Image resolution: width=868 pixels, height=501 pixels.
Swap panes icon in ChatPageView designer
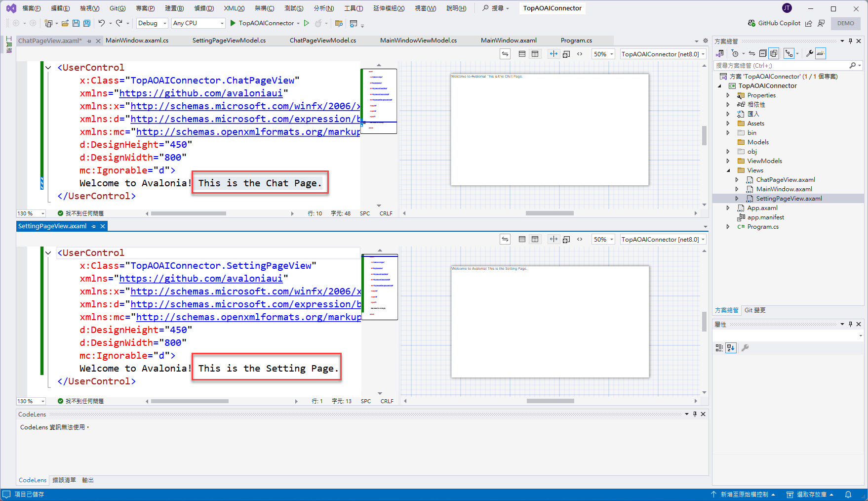pyautogui.click(x=505, y=54)
